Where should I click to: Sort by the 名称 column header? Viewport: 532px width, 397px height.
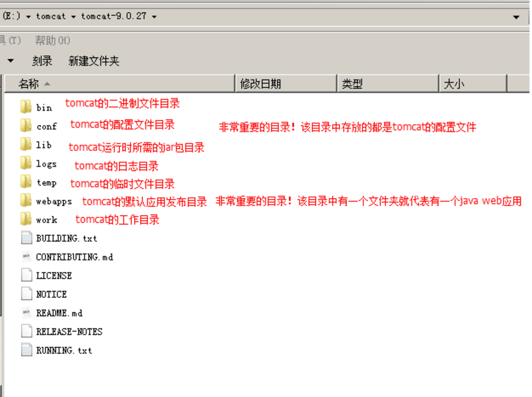click(120, 84)
